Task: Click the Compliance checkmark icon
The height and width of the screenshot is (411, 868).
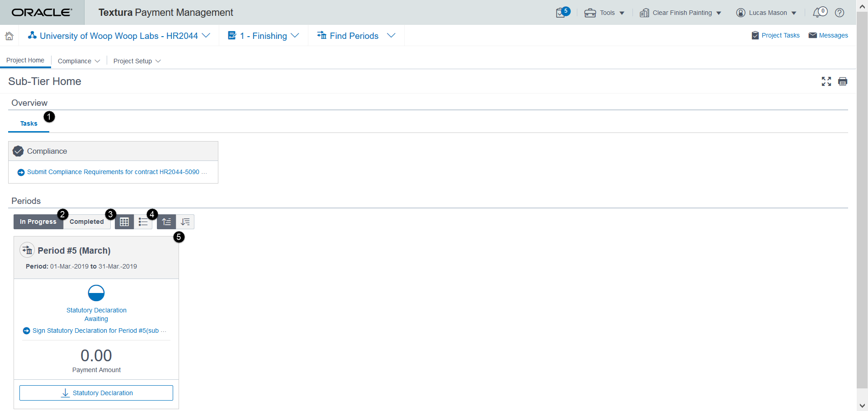Action: (18, 151)
